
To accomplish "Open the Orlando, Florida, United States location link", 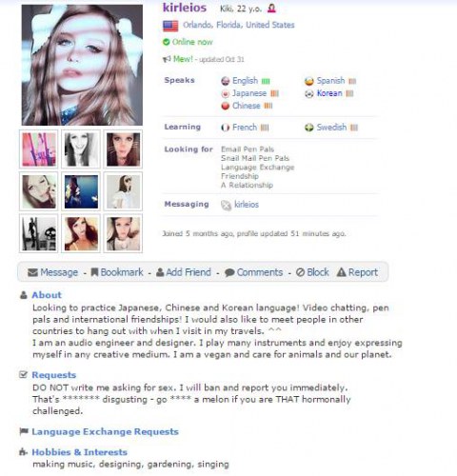I will point(239,25).
